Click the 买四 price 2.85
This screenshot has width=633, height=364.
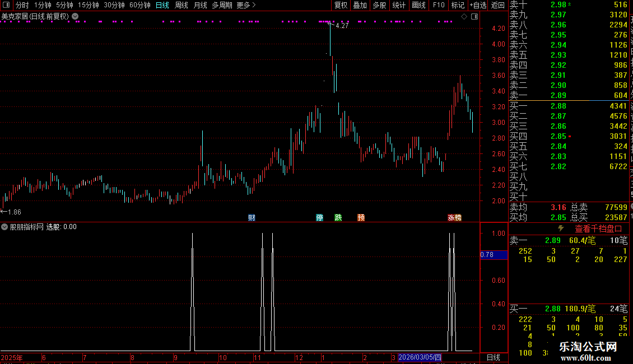click(558, 137)
